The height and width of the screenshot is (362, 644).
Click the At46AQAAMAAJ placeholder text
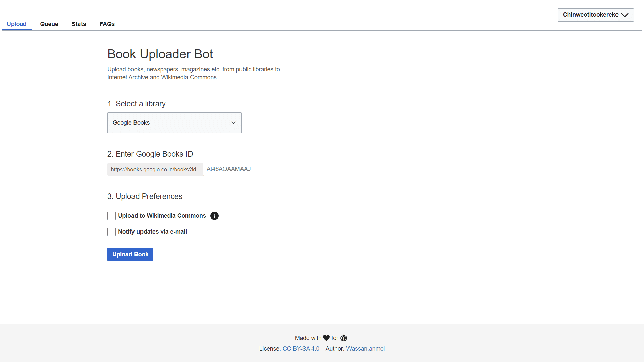point(228,169)
